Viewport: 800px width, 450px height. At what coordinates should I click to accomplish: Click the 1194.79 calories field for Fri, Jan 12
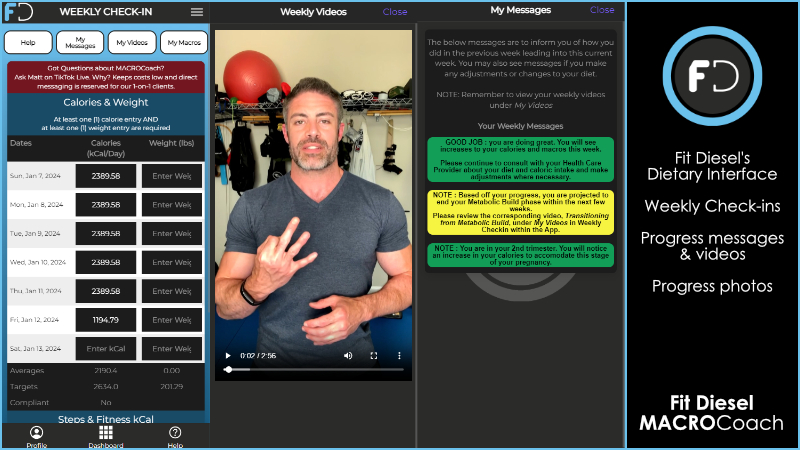tap(106, 320)
